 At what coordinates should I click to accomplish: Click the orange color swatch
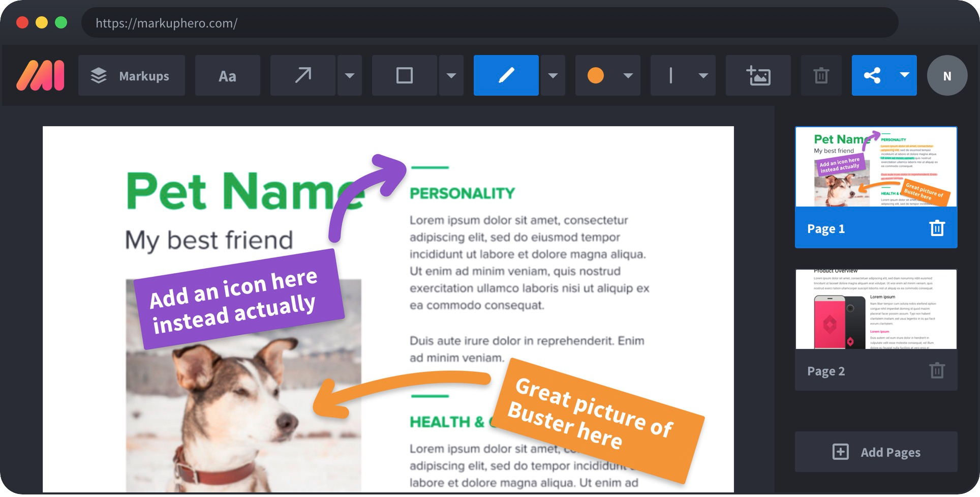click(x=596, y=76)
